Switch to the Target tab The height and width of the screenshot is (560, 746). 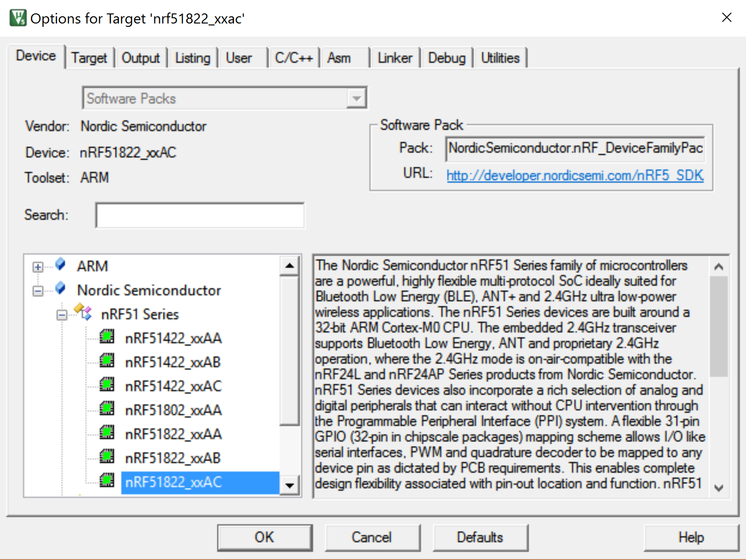coord(89,58)
